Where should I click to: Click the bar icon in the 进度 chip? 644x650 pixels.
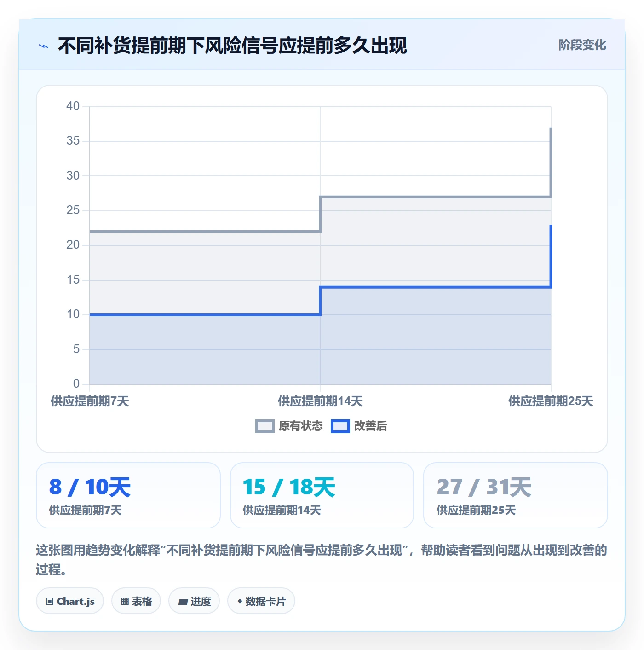coord(183,602)
